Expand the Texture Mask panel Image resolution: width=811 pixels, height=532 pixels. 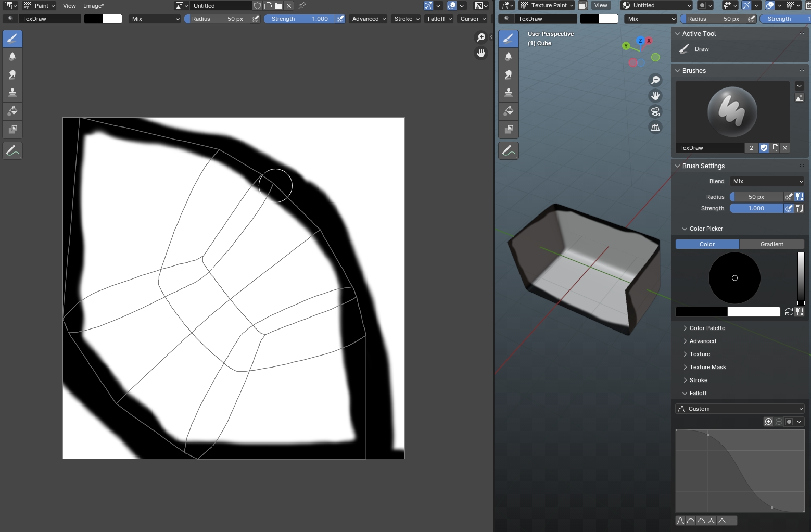(707, 367)
